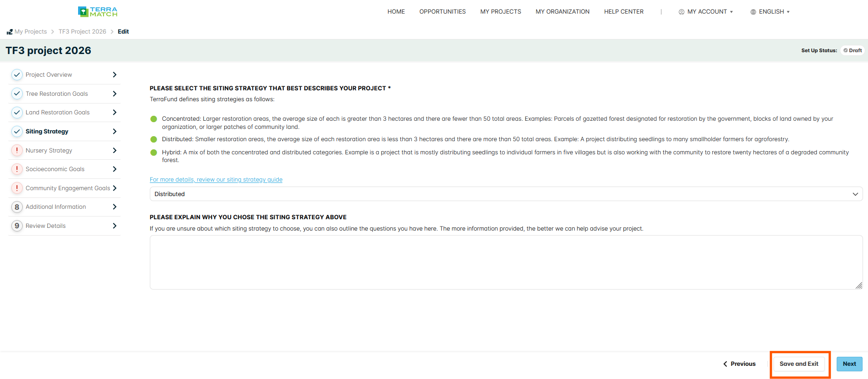Click the Tree Restoration Goals checkmark icon
This screenshot has width=868, height=379.
tap(17, 94)
